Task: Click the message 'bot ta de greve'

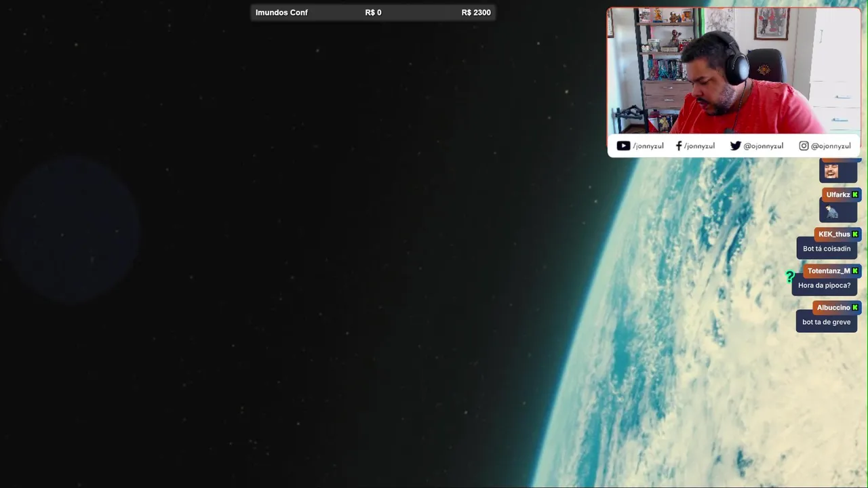Action: [826, 322]
